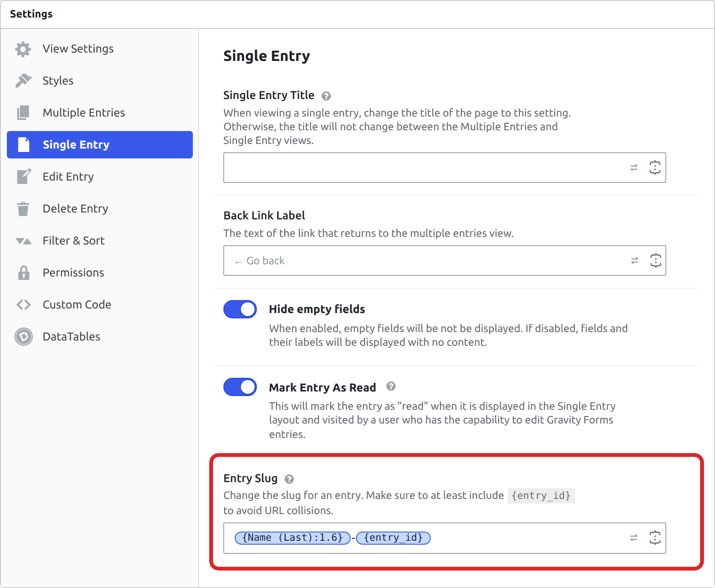Viewport: 715px width, 588px height.
Task: Open the Styles tab
Action: [x=100, y=81]
